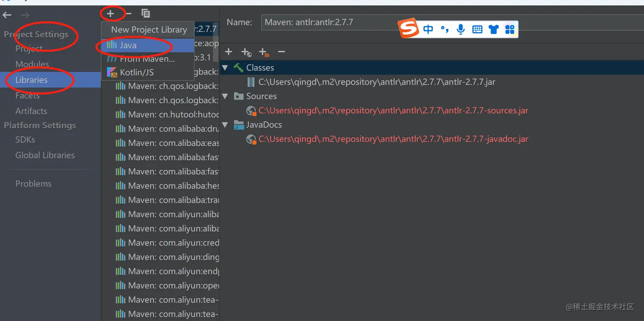
Task: Toggle the Sogou punctuation mode
Action: 445,29
